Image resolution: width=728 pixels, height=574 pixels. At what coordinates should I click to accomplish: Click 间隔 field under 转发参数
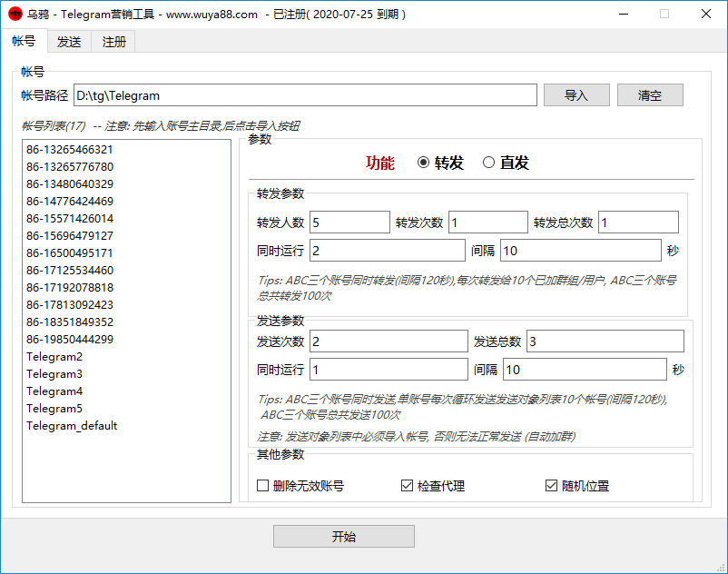(x=581, y=251)
